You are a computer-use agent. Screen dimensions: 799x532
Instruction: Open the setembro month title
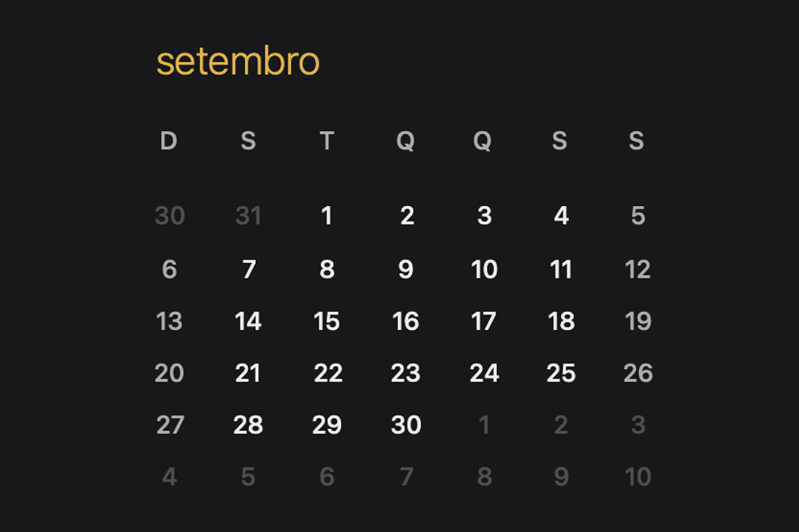coord(238,62)
